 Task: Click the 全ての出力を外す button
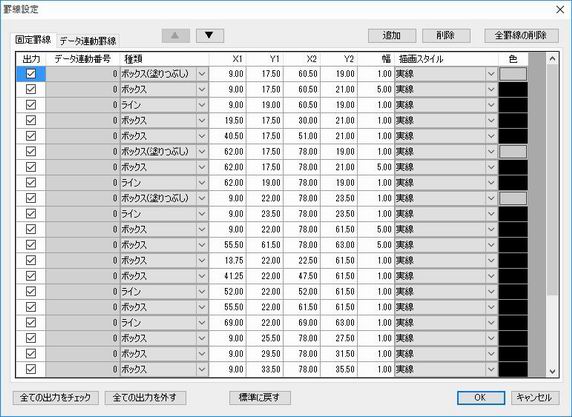pyautogui.click(x=145, y=398)
